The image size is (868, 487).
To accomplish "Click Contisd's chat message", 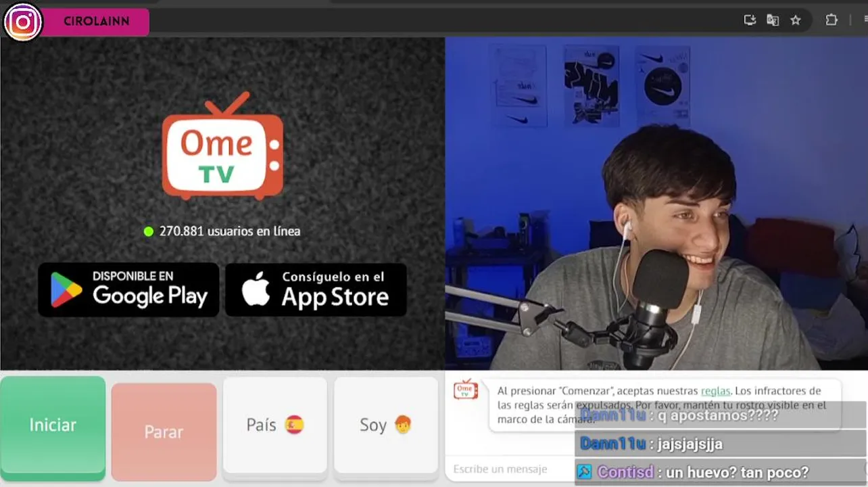I will tap(721, 472).
